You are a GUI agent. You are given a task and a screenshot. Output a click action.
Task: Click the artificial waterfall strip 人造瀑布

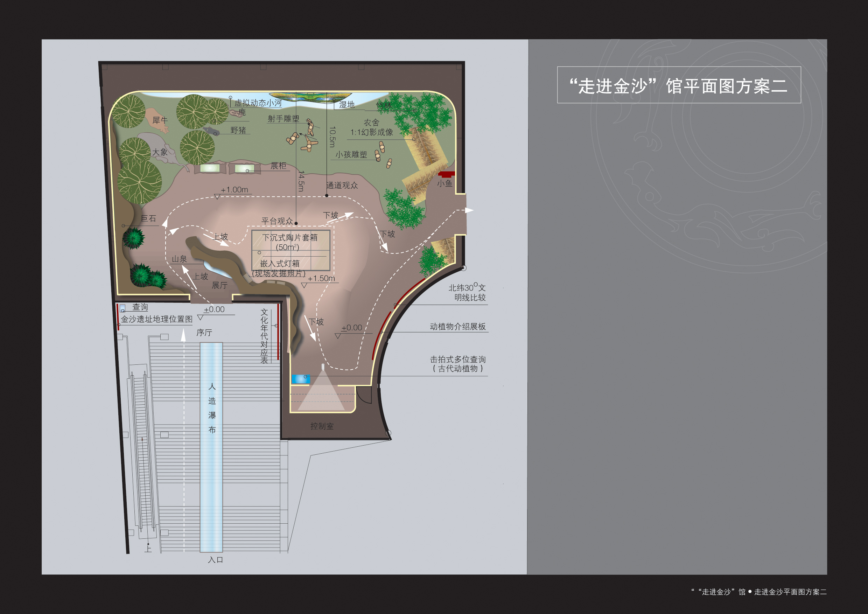(x=211, y=446)
